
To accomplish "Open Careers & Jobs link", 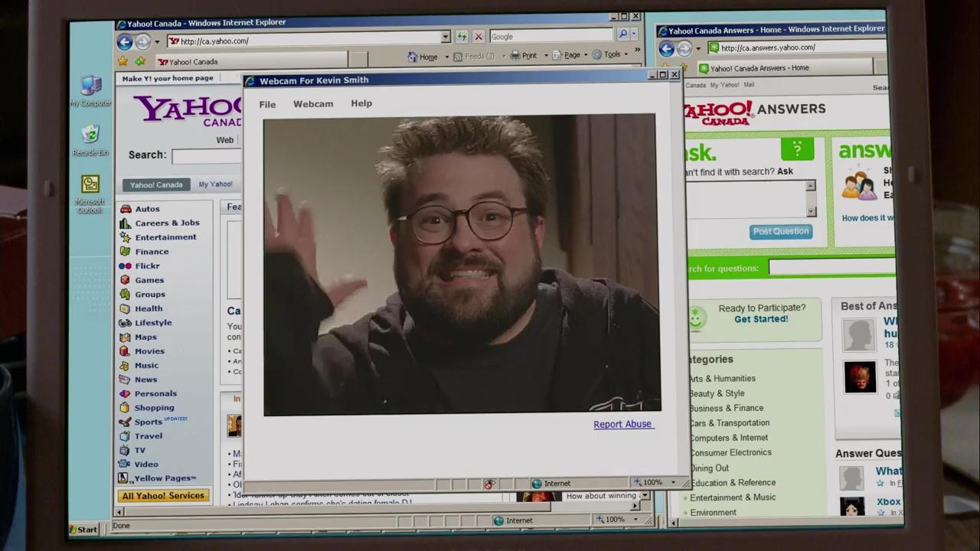I will (167, 223).
